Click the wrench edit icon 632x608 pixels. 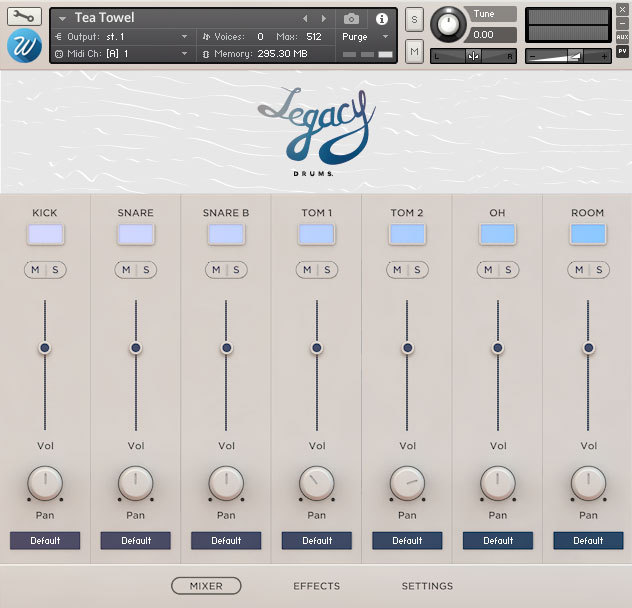tap(24, 16)
